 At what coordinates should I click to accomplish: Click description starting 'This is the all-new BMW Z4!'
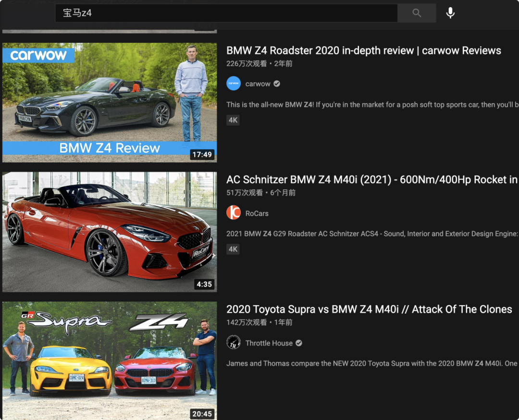point(372,105)
